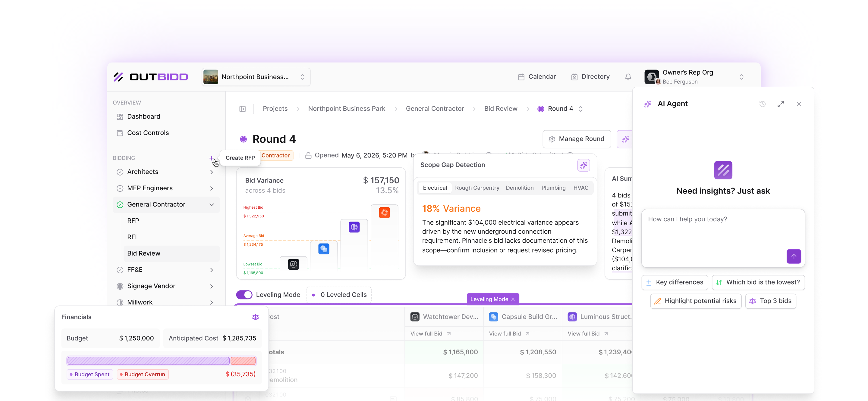
Task: Expand the MEP Engineers section
Action: click(x=212, y=188)
